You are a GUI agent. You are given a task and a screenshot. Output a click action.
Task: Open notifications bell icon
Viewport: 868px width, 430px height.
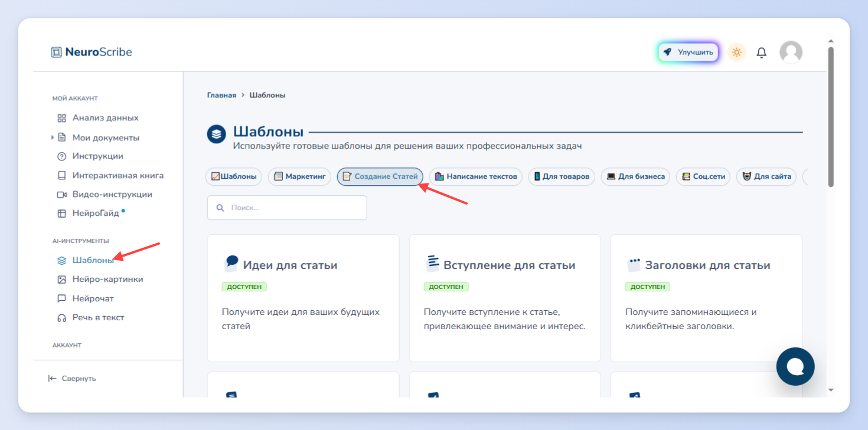(762, 52)
